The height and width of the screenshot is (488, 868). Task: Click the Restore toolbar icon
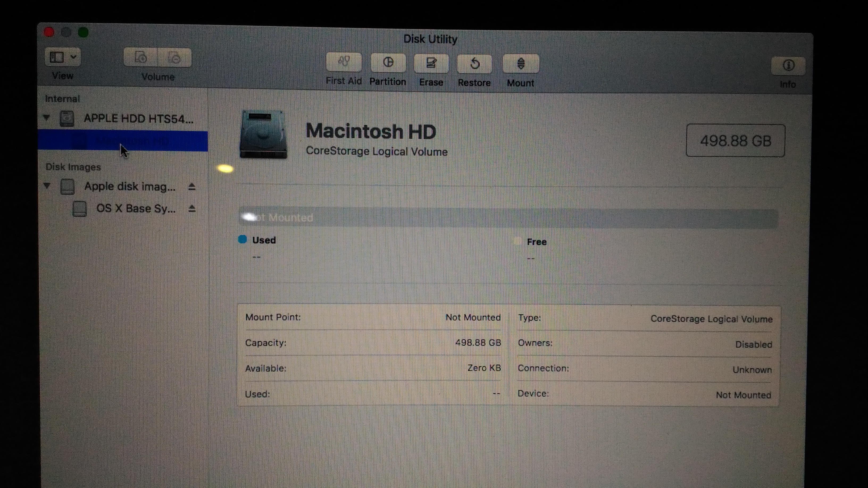pos(474,64)
